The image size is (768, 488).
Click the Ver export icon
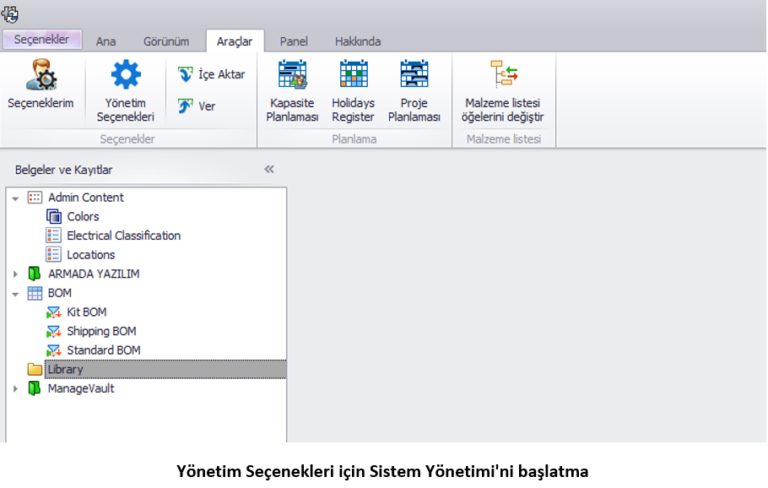[186, 105]
